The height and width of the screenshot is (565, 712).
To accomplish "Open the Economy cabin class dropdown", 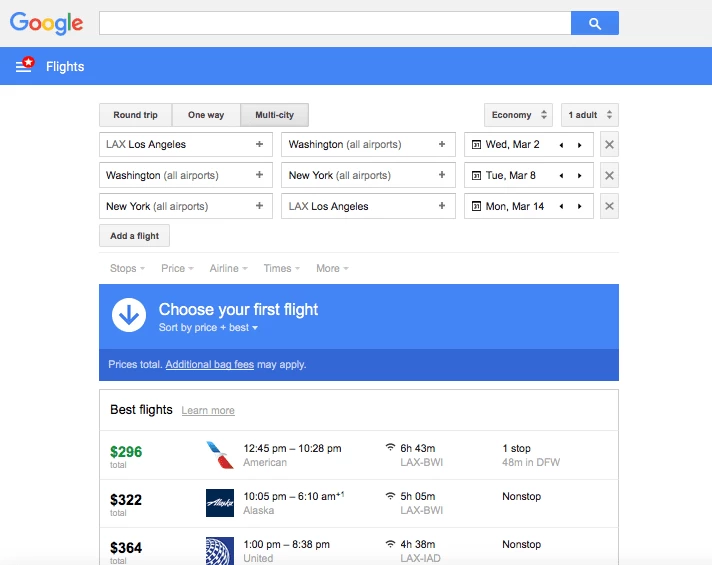I will [x=518, y=115].
